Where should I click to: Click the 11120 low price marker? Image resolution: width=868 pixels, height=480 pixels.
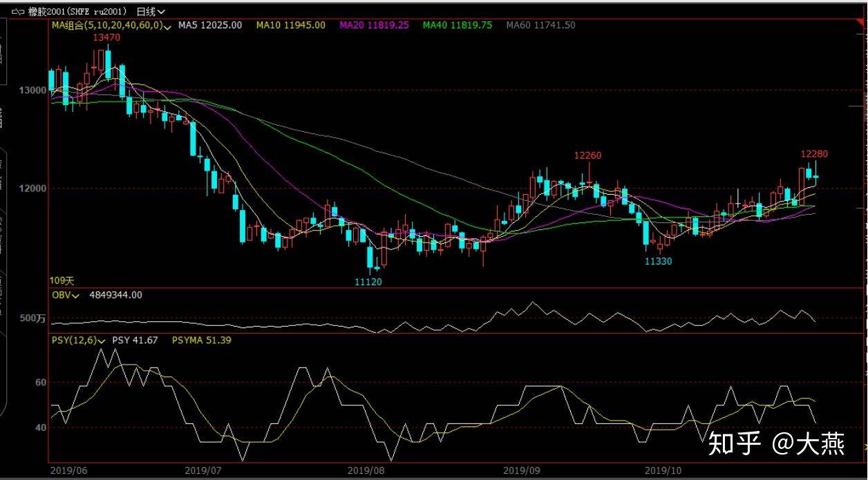[368, 282]
